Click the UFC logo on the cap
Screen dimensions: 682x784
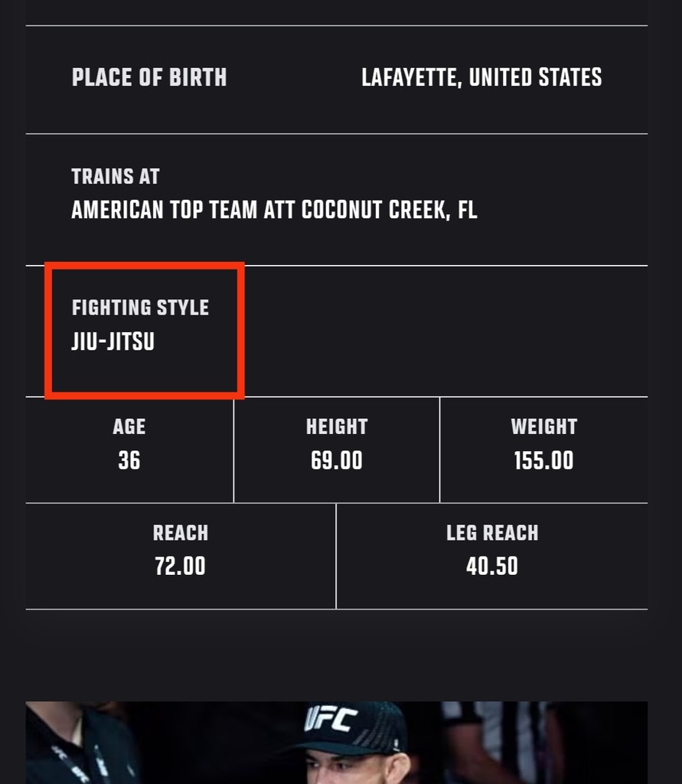[x=331, y=720]
